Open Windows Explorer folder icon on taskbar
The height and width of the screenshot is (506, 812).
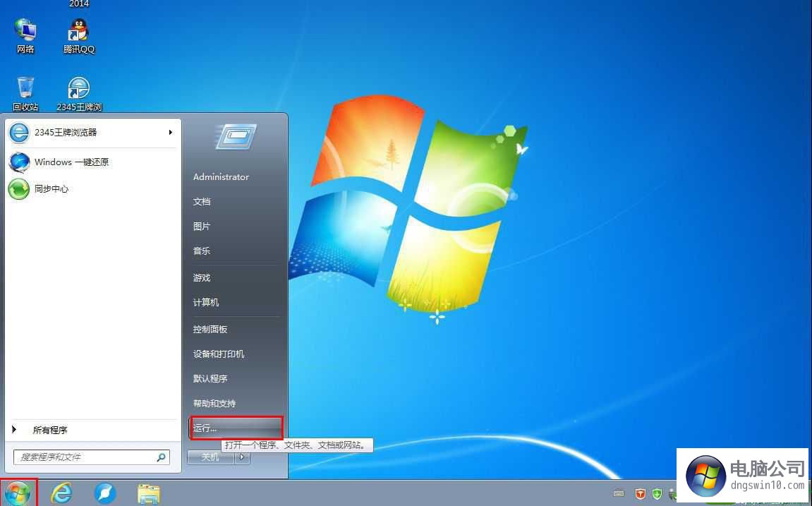click(149, 493)
